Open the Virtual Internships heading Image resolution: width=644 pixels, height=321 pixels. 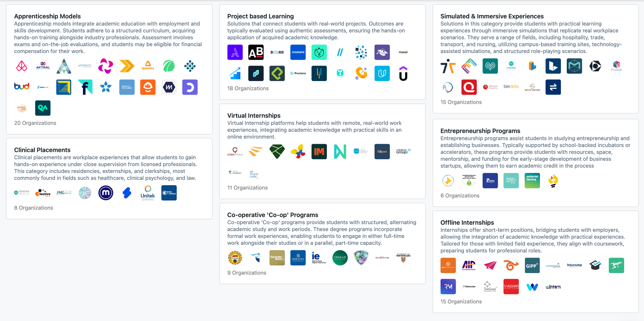pyautogui.click(x=254, y=115)
